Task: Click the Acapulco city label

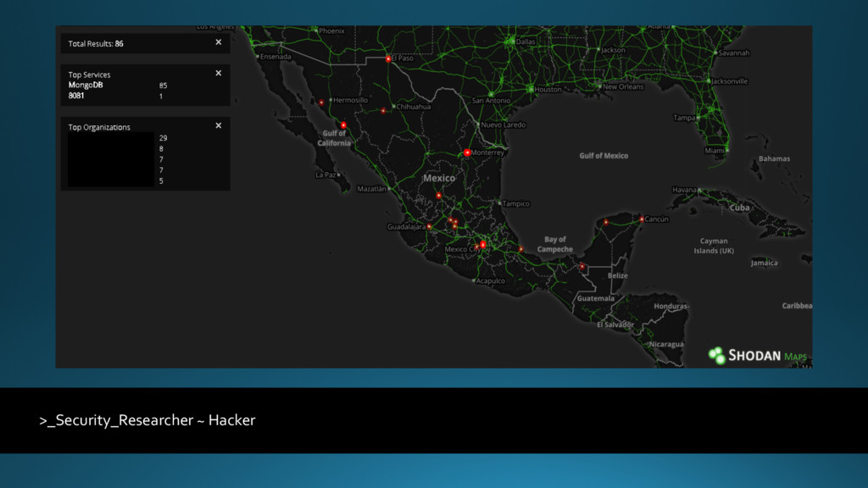Action: 491,280
